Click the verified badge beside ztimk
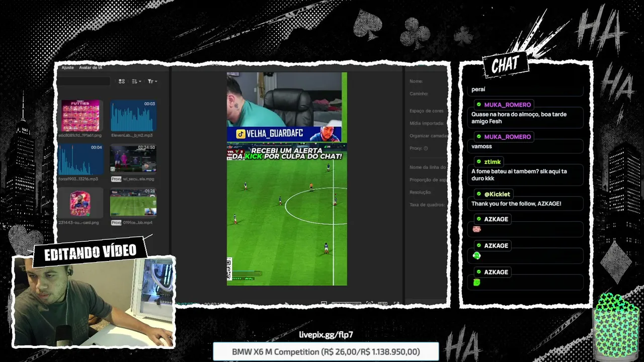This screenshot has height=362, width=644. tap(478, 162)
